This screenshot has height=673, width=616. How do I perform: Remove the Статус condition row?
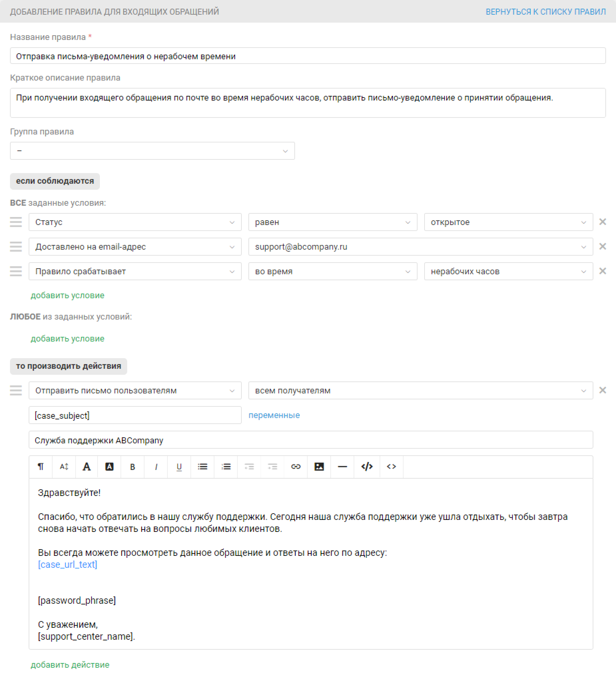coord(603,222)
